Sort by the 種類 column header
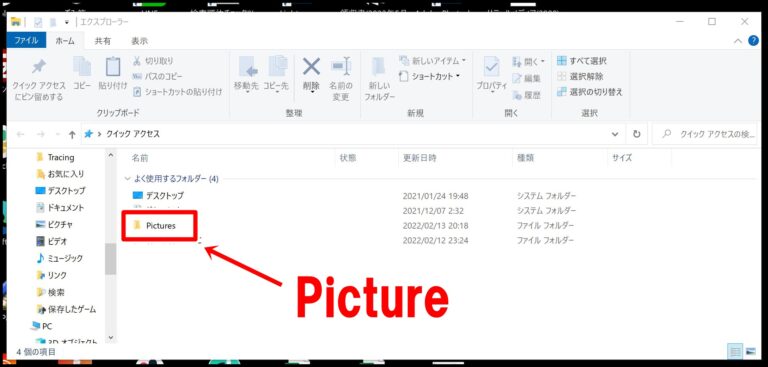 [x=526, y=158]
